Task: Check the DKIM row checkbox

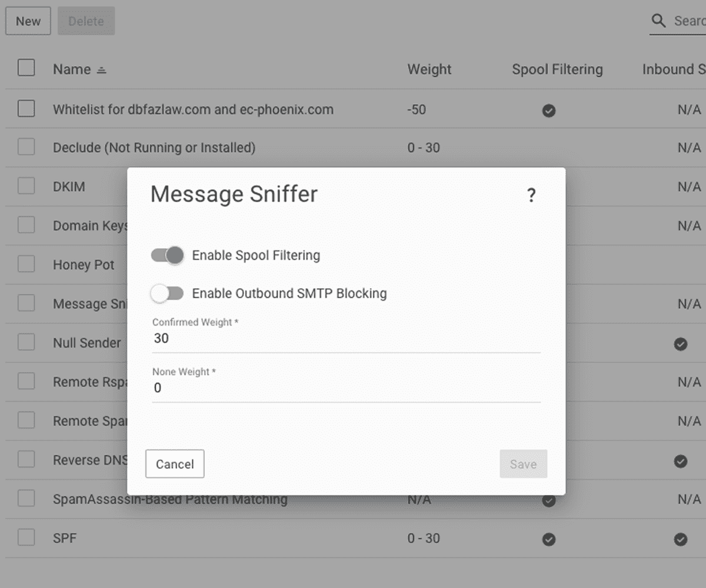Action: 26,185
